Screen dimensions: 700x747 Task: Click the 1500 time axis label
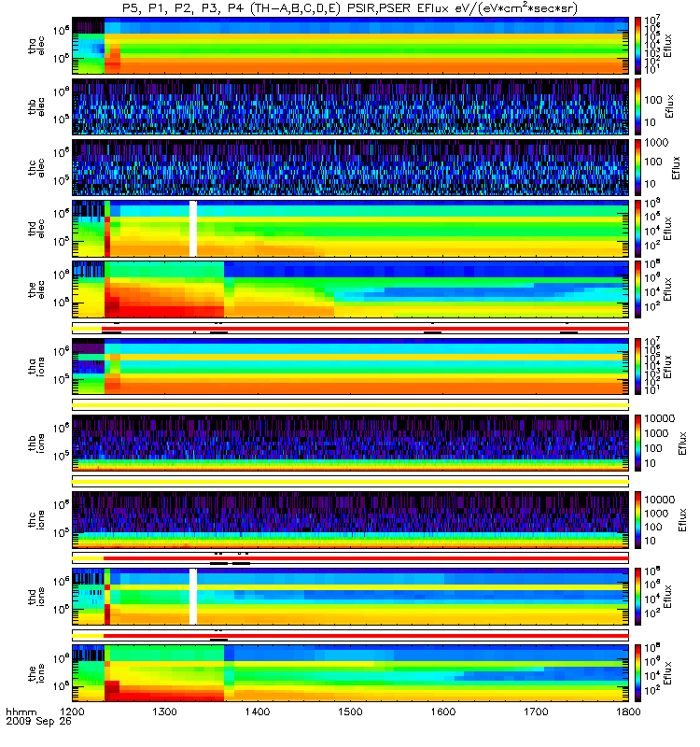(x=351, y=712)
